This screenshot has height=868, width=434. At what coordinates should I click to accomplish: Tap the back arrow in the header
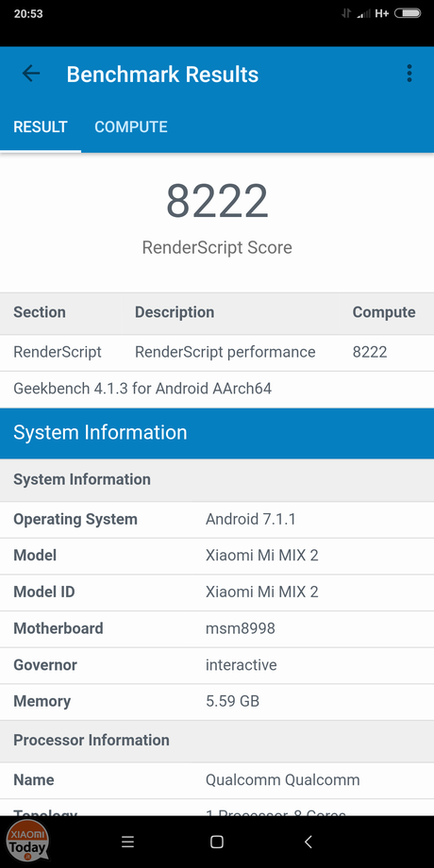[31, 74]
